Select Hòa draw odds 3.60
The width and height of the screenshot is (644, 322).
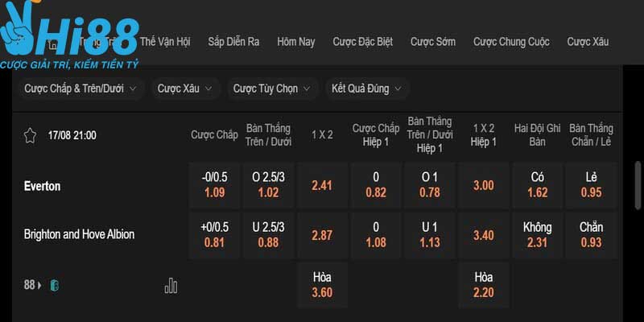(322, 285)
